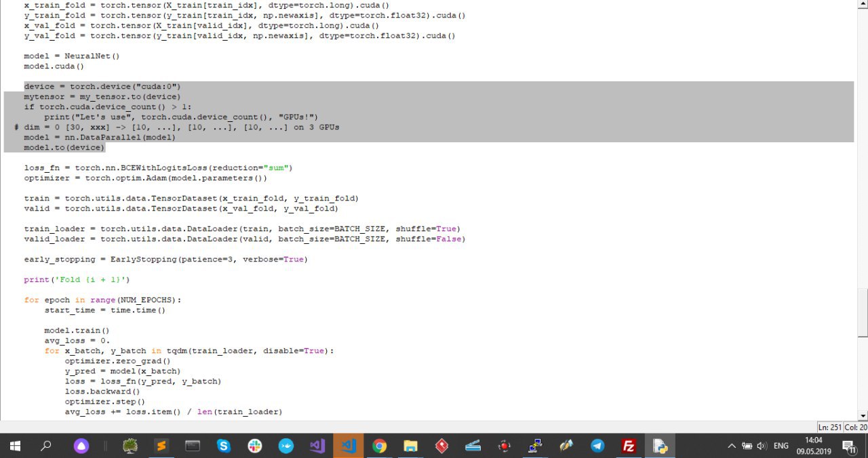Switch to FileZilla in the taskbar

[629, 446]
